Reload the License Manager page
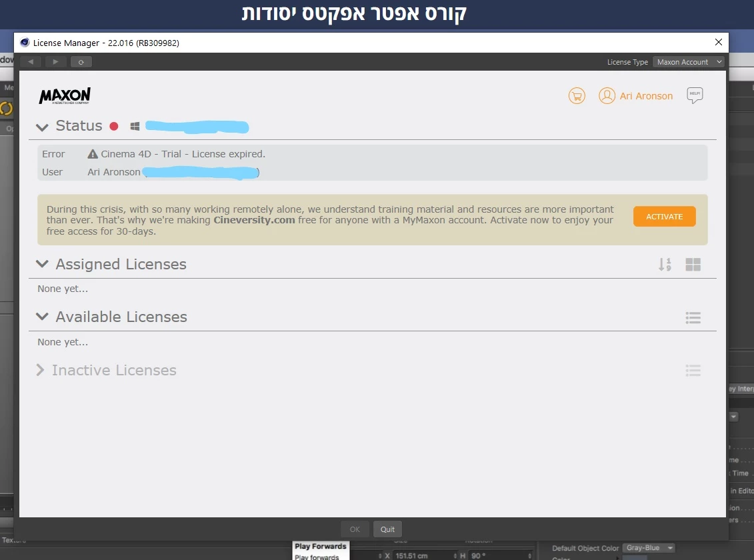 click(x=81, y=62)
